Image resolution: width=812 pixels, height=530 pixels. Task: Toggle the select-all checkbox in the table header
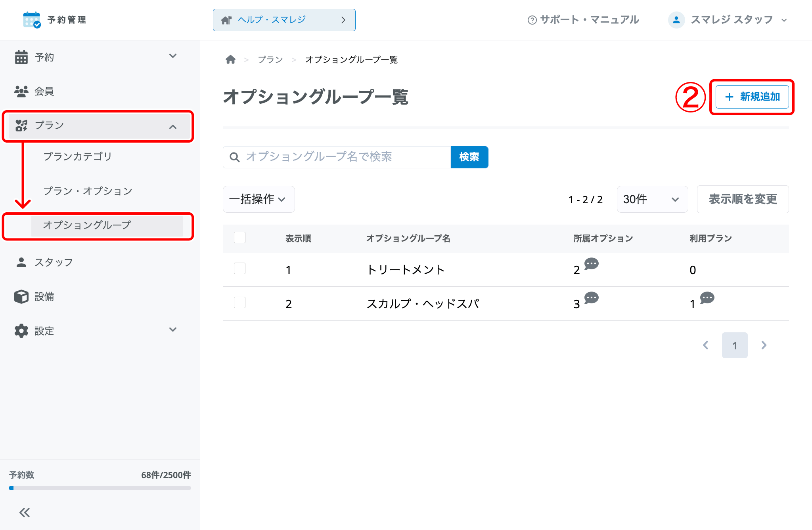click(x=240, y=237)
